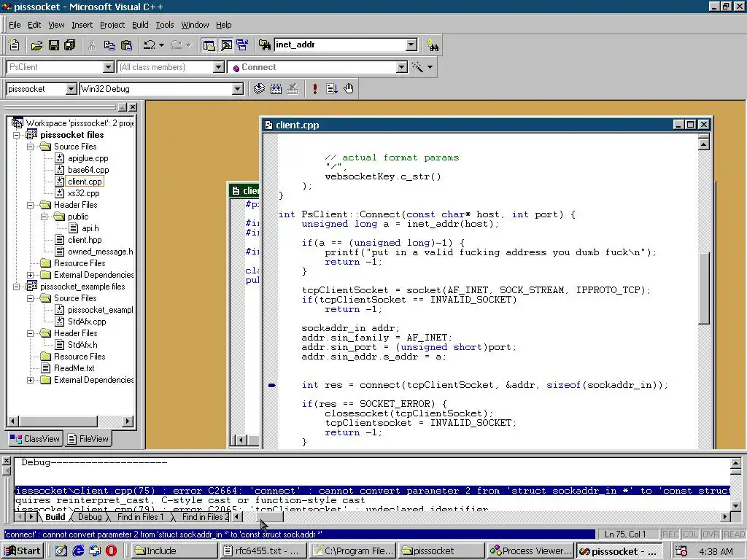Click the Paste clipboard icon

click(127, 45)
